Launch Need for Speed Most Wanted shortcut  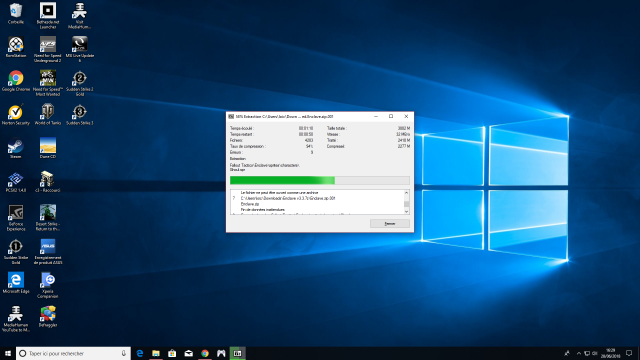pyautogui.click(x=48, y=83)
